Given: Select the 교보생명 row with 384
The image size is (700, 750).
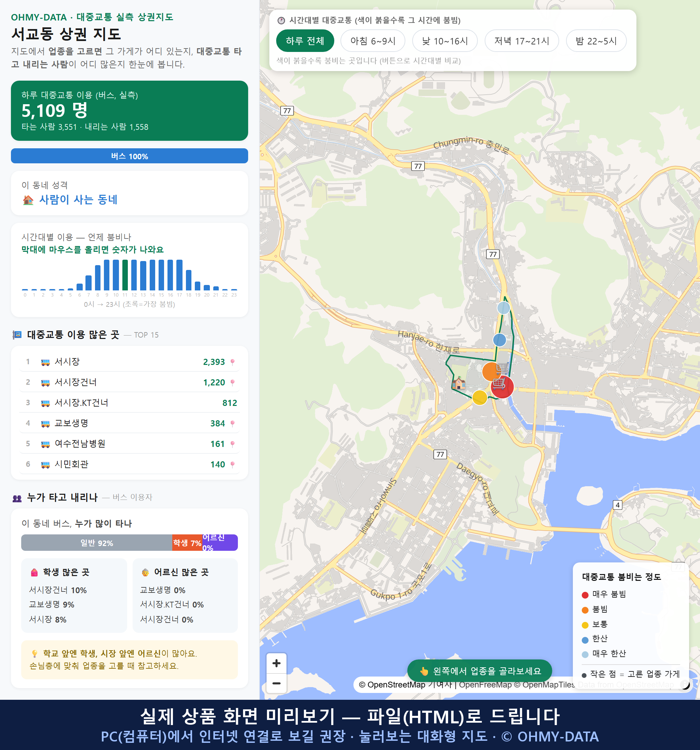Looking at the screenshot, I should (x=130, y=423).
